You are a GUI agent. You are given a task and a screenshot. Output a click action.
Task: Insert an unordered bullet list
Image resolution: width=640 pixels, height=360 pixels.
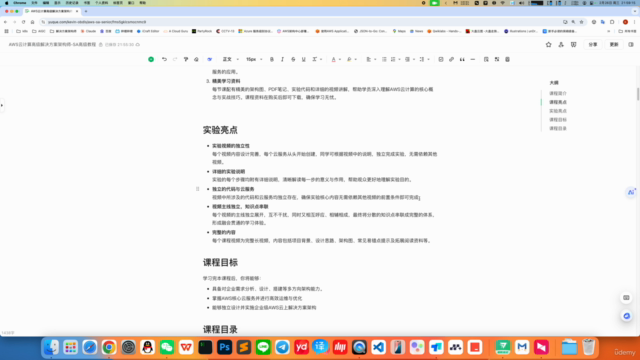[384, 59]
